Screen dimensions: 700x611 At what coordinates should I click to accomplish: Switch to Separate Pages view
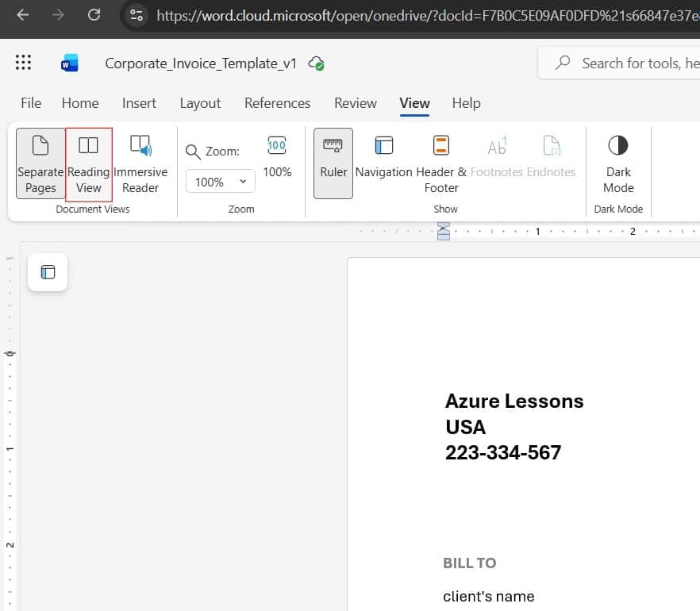coord(40,163)
